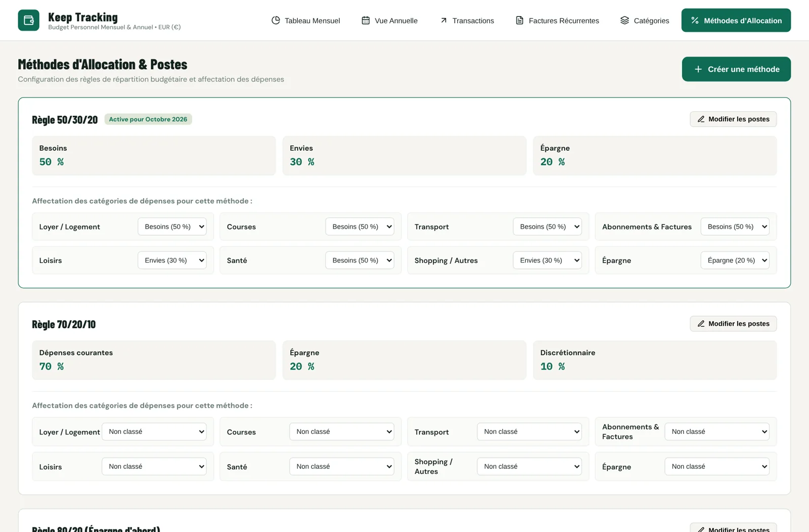Modify postes of Règle 50/30/20
Viewport: 809px width, 532px height.
[x=733, y=119]
